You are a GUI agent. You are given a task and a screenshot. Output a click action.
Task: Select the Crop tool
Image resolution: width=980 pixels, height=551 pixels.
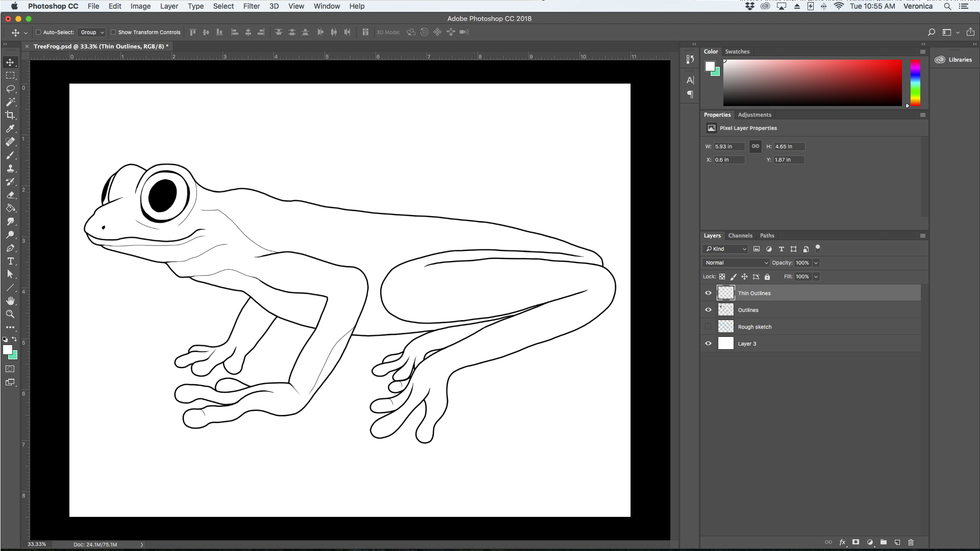tap(10, 115)
